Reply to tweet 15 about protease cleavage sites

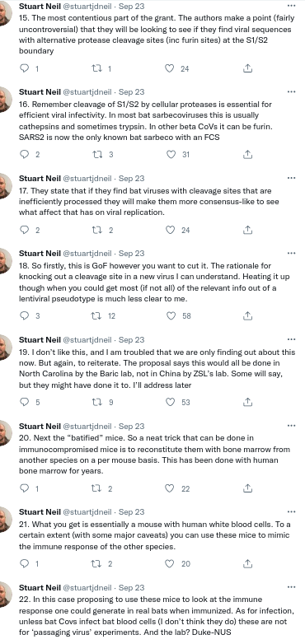coord(25,68)
